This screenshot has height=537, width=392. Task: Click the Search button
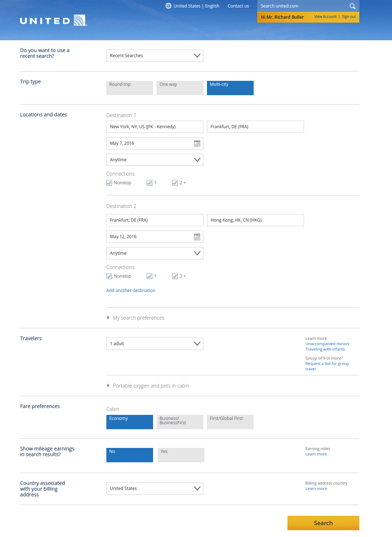click(x=323, y=523)
